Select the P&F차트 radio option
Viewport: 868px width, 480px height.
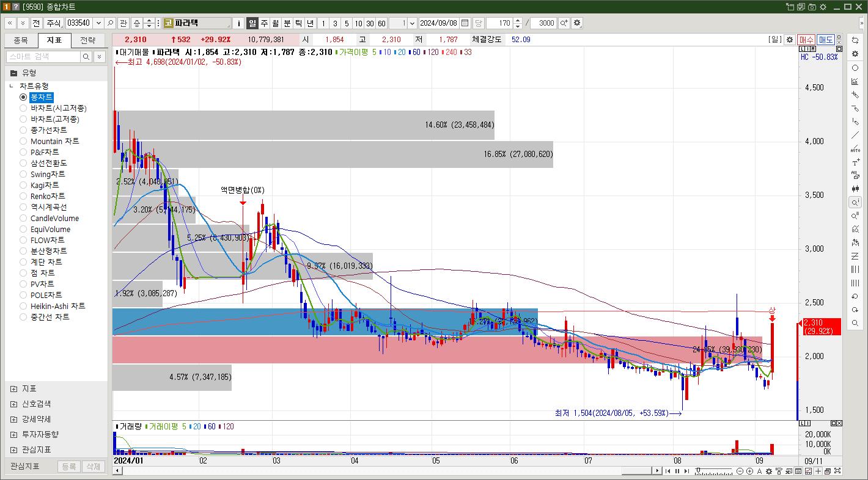coord(24,152)
